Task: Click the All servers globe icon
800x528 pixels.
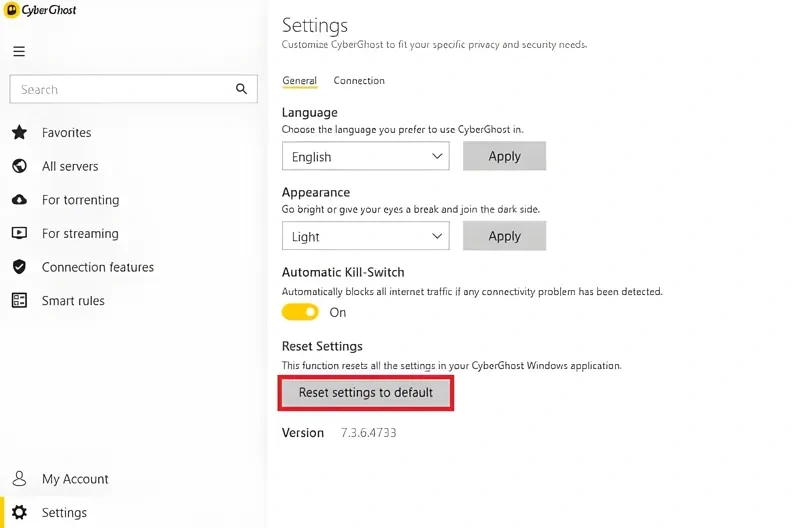Action: click(19, 166)
